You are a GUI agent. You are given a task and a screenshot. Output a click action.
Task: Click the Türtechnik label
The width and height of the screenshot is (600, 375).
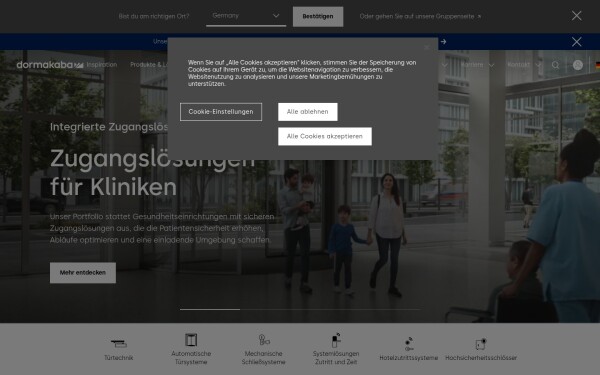(119, 358)
